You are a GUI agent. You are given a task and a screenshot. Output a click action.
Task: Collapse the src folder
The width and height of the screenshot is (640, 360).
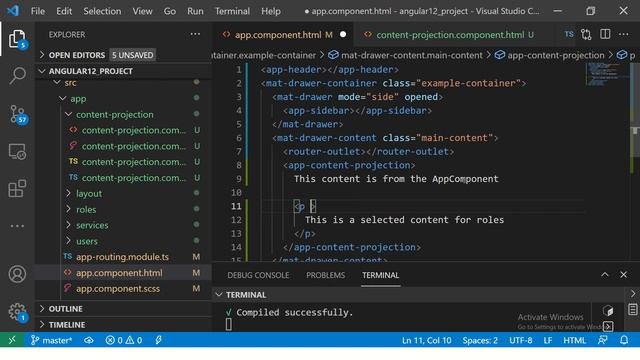click(x=70, y=83)
